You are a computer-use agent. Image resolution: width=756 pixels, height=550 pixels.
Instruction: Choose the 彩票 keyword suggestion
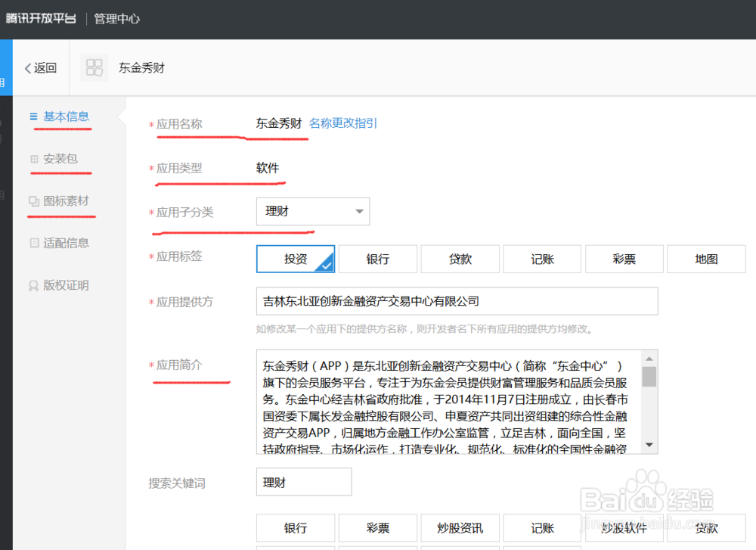click(378, 528)
